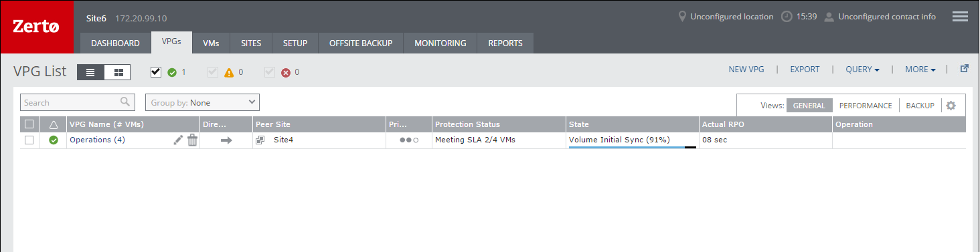Switch to the PERFORMANCE view
This screenshot has width=980, height=252.
[x=866, y=106]
